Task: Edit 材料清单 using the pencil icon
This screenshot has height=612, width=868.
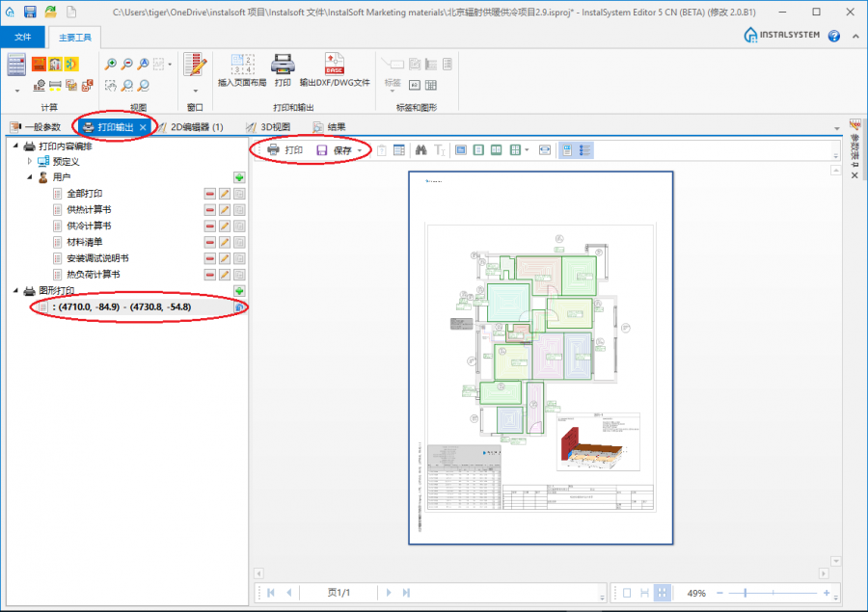Action: (x=224, y=242)
